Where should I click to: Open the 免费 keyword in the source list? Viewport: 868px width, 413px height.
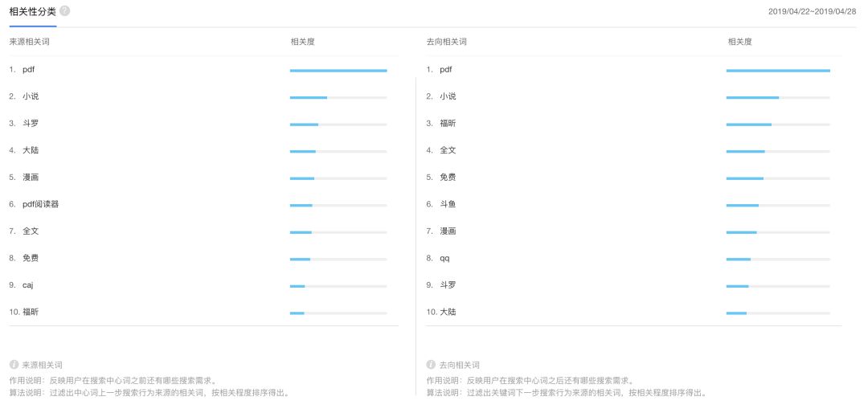coord(31,259)
